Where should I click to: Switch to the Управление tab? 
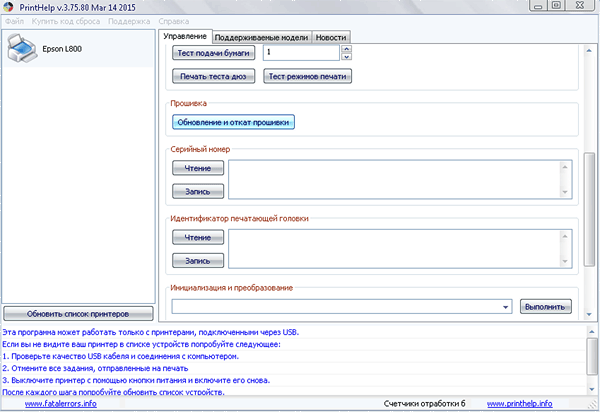(185, 36)
